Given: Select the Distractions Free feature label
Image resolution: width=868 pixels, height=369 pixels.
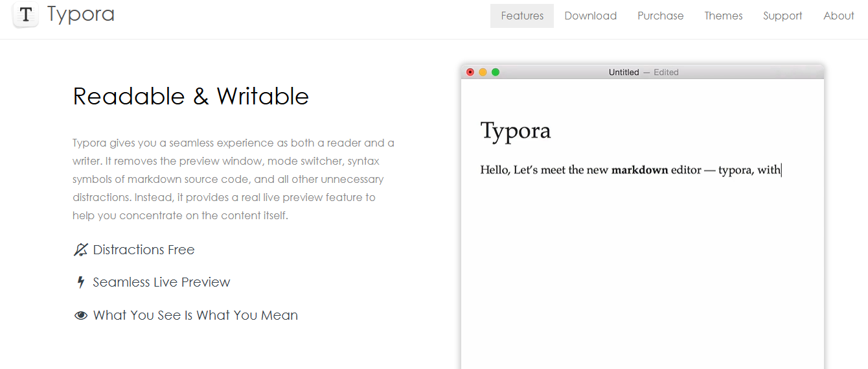Looking at the screenshot, I should tap(144, 250).
